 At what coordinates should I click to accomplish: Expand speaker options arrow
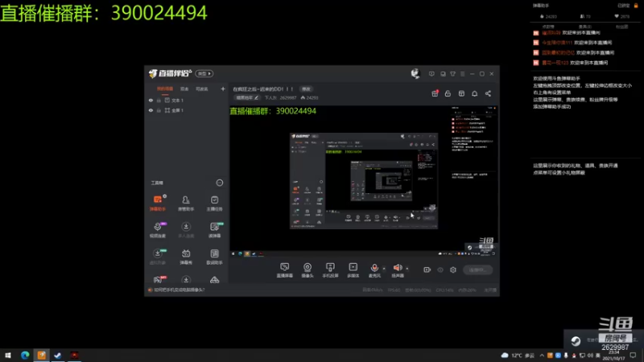pos(407,269)
